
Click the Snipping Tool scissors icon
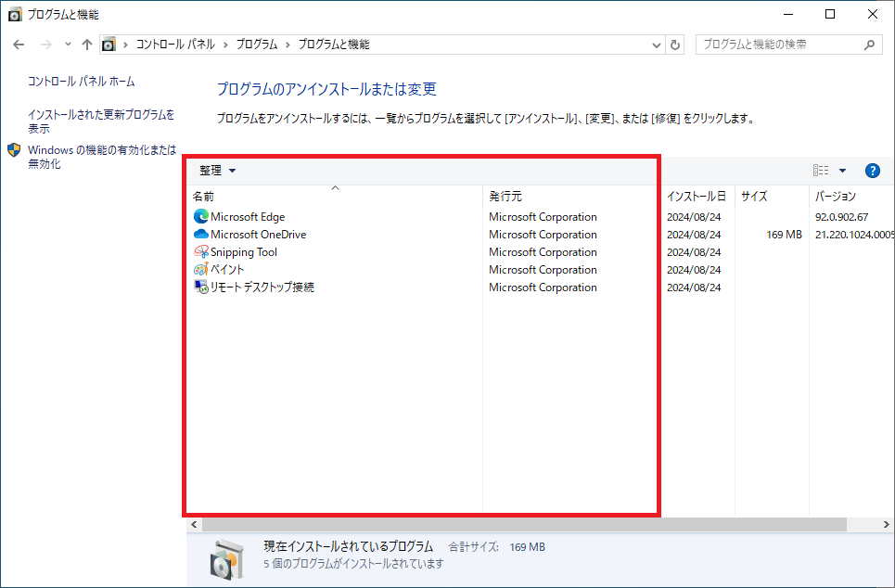click(201, 252)
